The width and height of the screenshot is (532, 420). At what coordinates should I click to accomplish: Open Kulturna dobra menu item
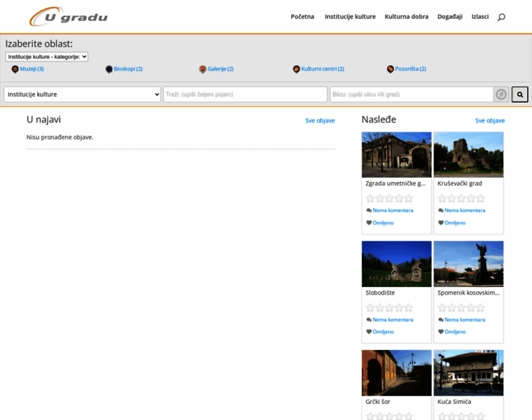pos(407,17)
